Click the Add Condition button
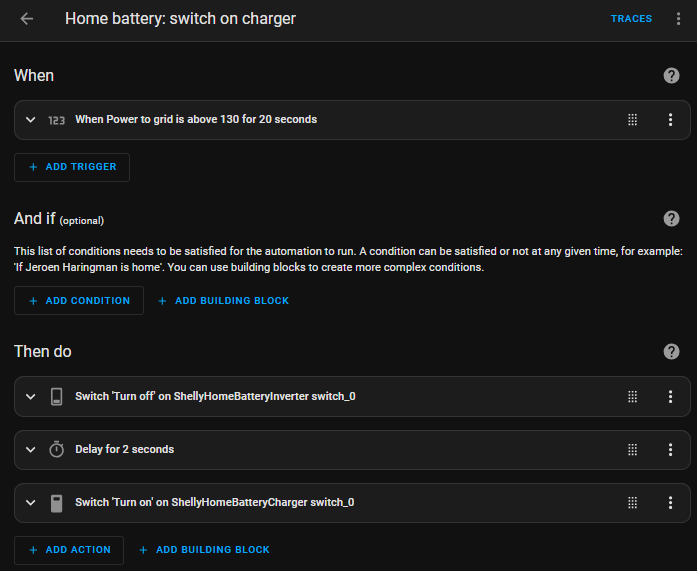 pyautogui.click(x=79, y=300)
